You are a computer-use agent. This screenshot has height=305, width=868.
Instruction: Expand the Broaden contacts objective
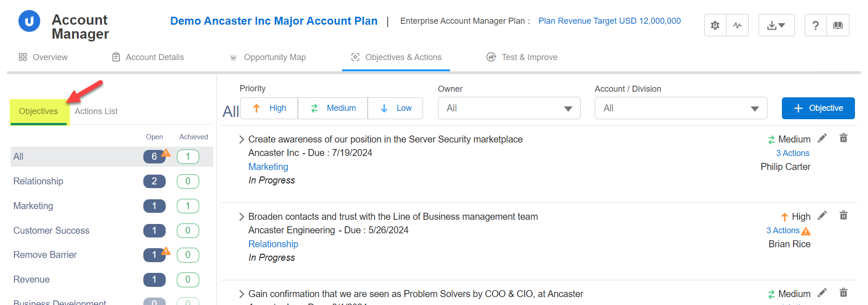point(241,217)
